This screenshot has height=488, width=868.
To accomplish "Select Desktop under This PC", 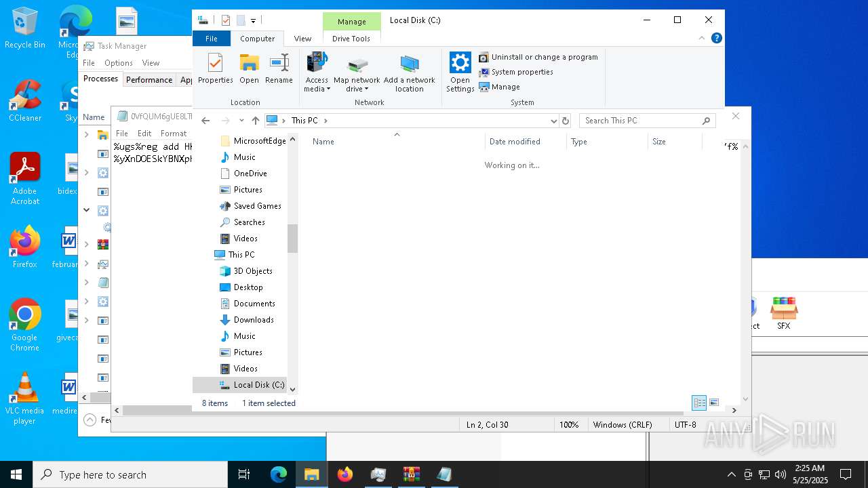I will pyautogui.click(x=241, y=287).
